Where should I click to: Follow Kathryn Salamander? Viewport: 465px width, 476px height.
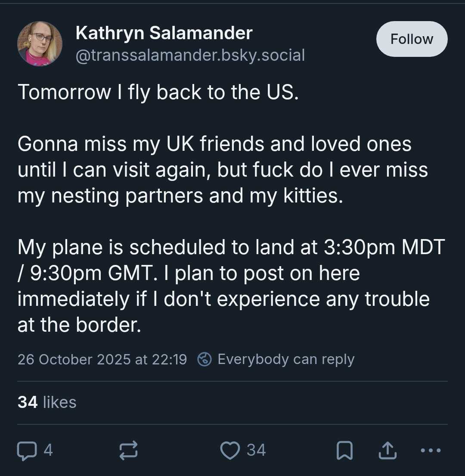click(x=412, y=39)
